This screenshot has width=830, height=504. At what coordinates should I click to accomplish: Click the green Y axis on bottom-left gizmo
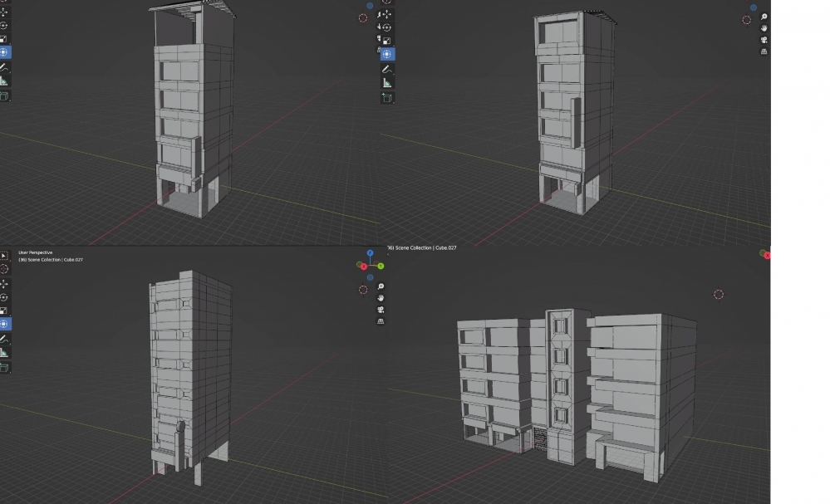[381, 266]
